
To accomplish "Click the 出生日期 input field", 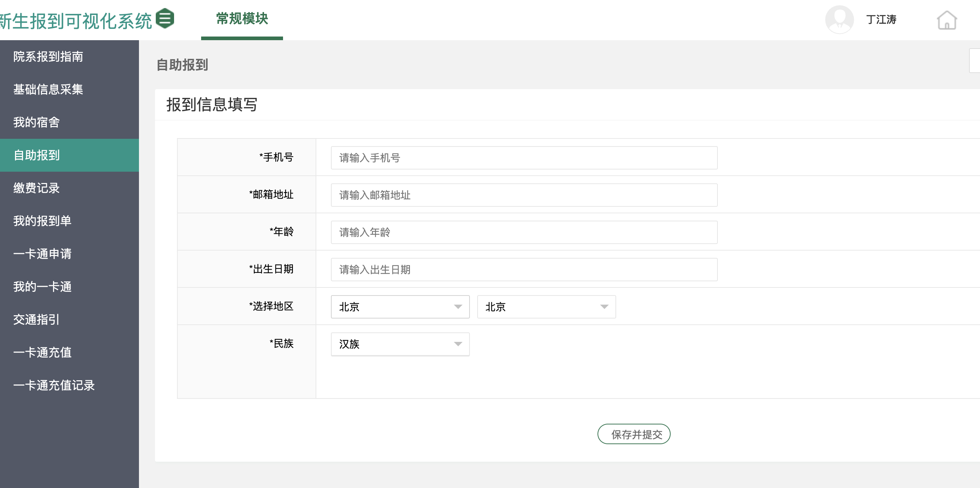I will pyautogui.click(x=524, y=270).
